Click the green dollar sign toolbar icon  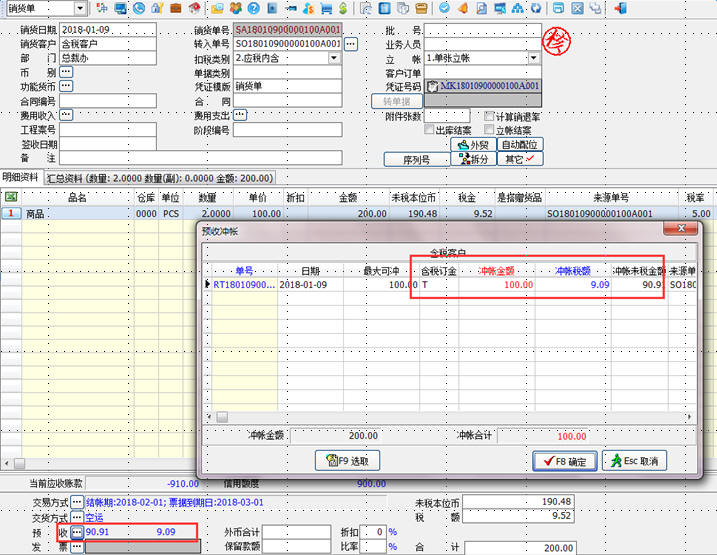[x=343, y=8]
